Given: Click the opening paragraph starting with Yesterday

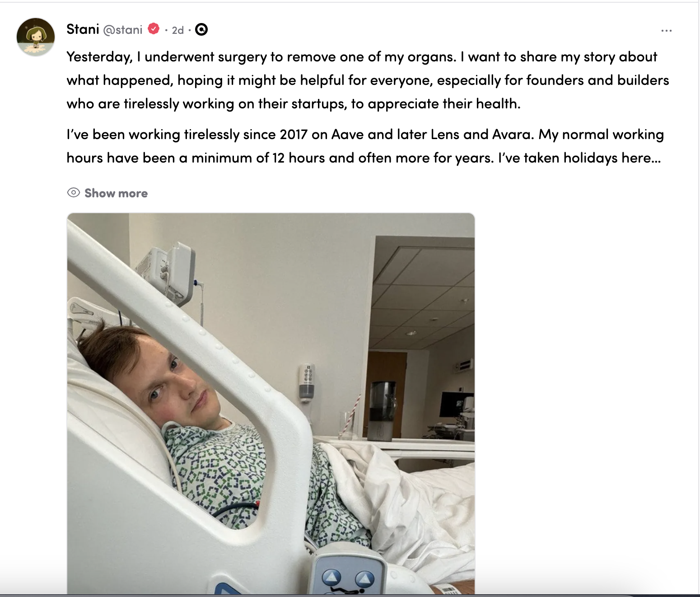Looking at the screenshot, I should (368, 80).
